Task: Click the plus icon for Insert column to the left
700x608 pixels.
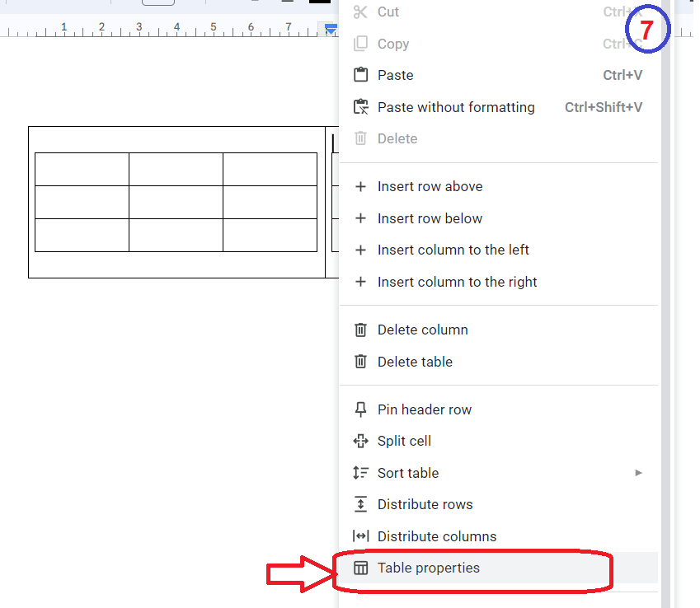Action: [360, 250]
